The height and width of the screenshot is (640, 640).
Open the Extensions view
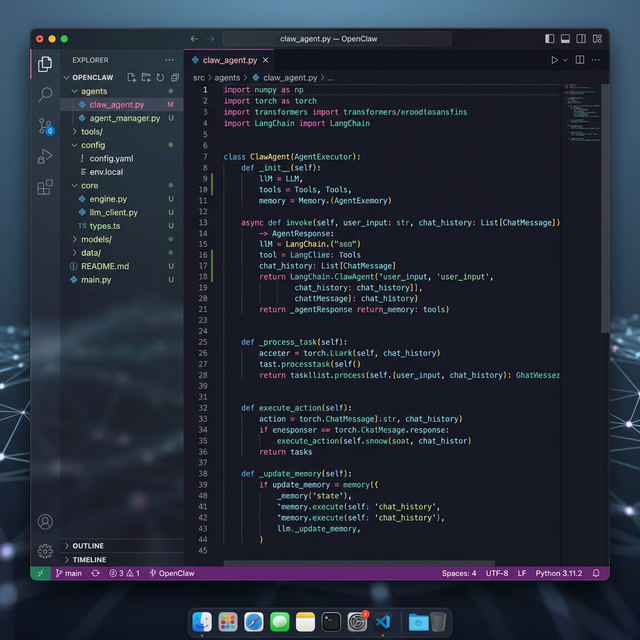pyautogui.click(x=45, y=187)
